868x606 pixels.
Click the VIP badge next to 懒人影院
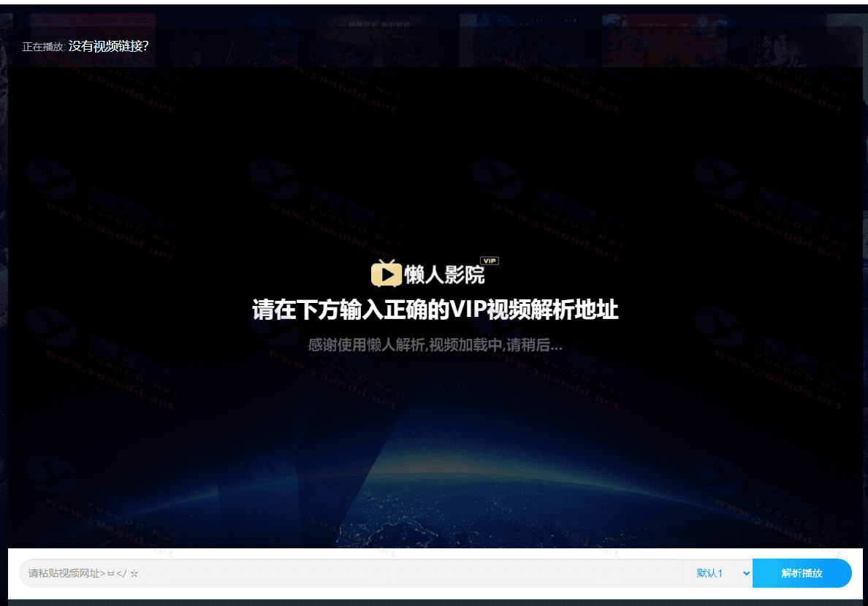pos(490,261)
